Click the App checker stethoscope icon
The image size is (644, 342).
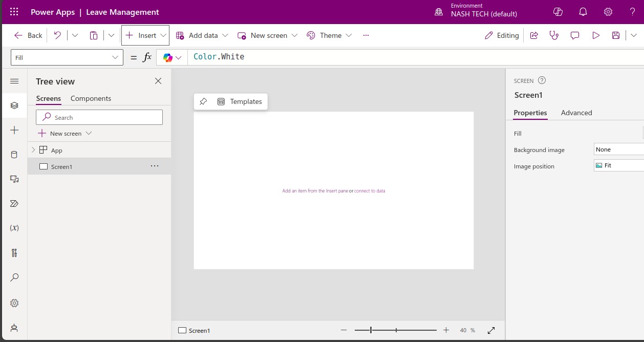point(554,35)
